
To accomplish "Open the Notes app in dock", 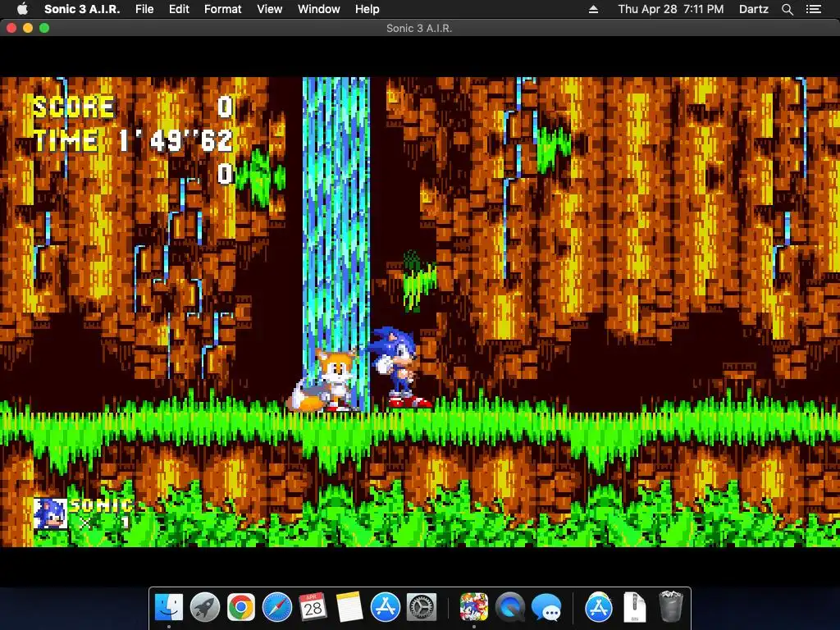I will [x=349, y=607].
